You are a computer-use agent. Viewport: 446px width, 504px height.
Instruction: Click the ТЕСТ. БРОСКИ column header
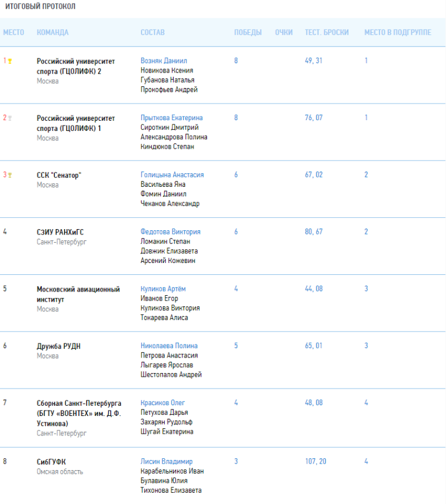click(x=326, y=32)
